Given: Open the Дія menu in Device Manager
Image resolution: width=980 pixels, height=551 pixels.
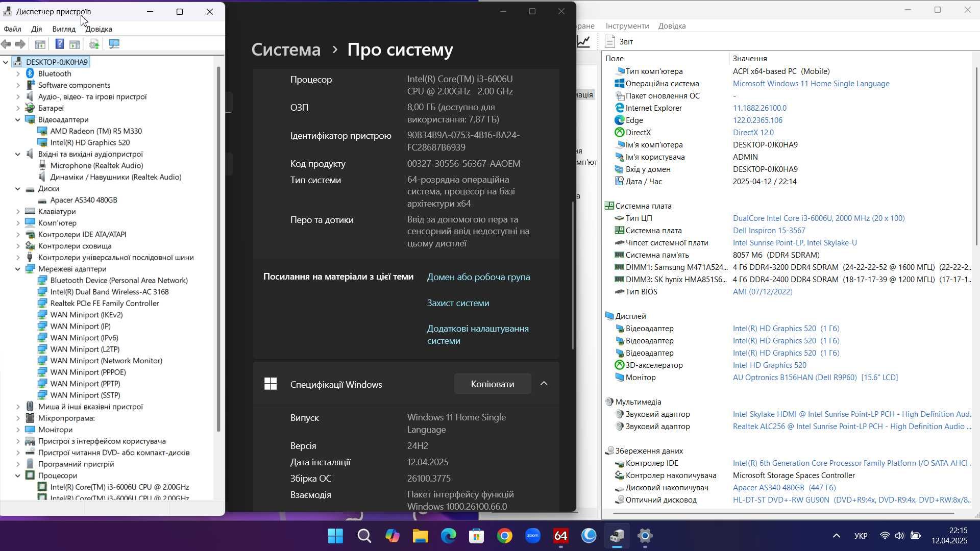Looking at the screenshot, I should coord(36,29).
